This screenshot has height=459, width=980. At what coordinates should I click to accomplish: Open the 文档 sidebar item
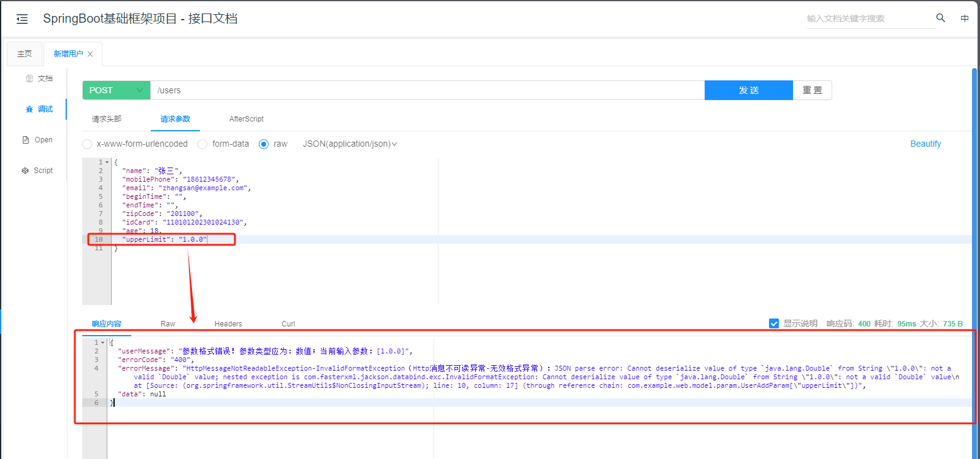click(x=39, y=79)
